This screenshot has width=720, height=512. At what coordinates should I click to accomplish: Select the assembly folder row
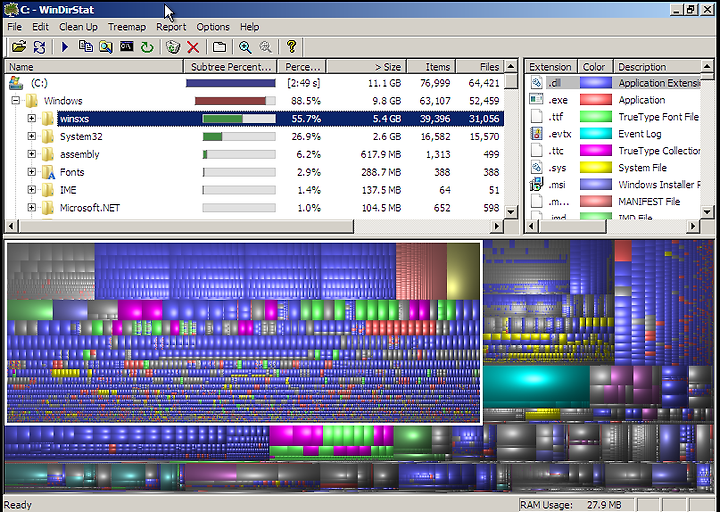(254, 154)
